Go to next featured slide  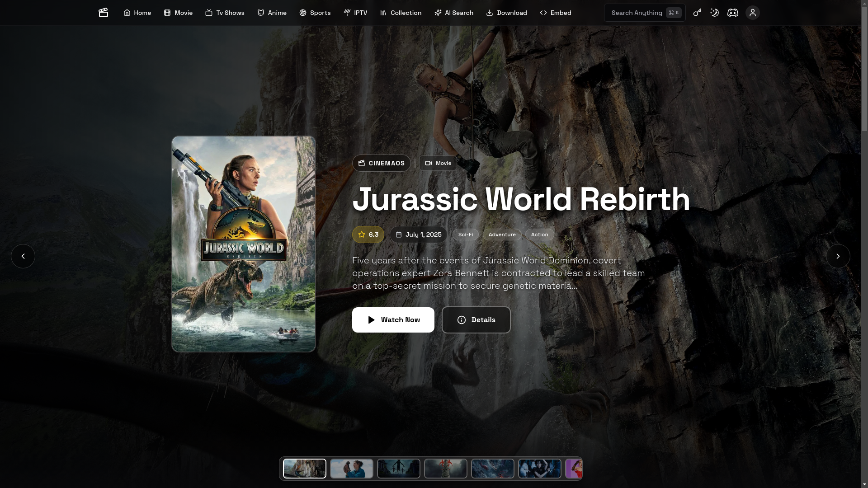[x=838, y=256]
